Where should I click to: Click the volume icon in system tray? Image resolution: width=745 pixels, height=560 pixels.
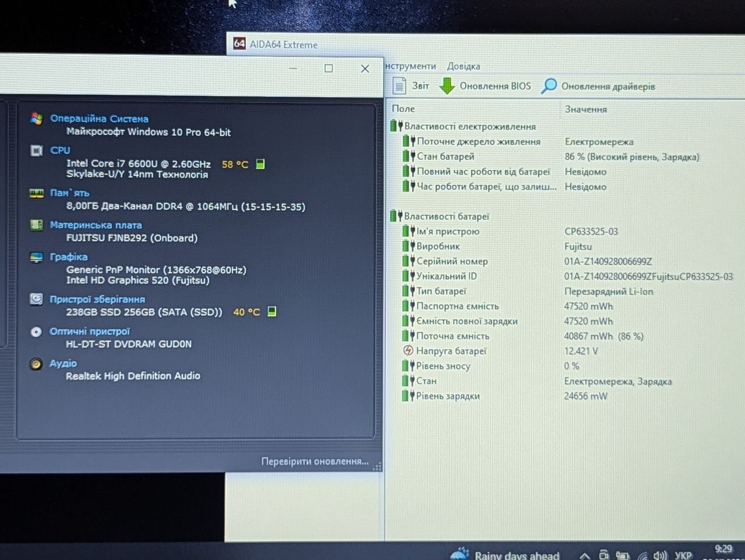click(660, 555)
